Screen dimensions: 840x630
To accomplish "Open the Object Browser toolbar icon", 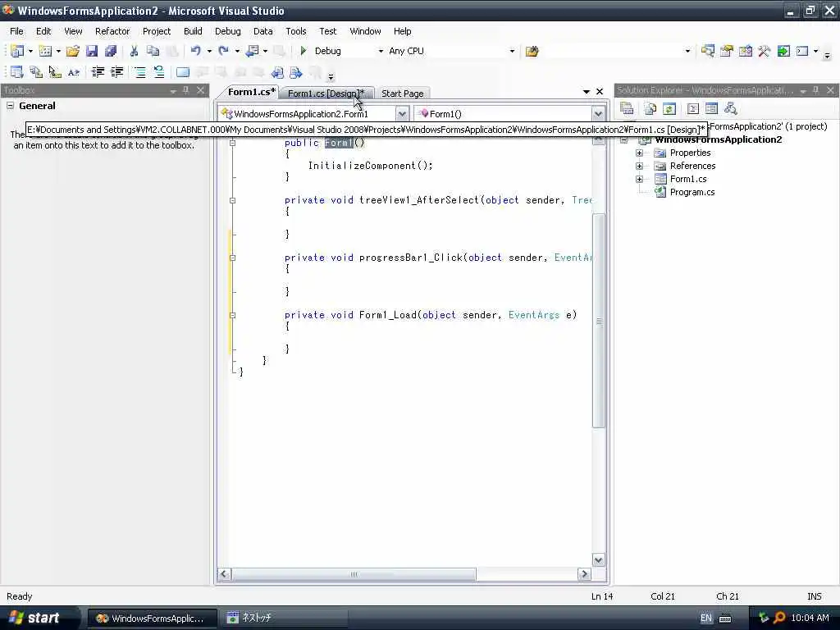I will click(x=745, y=51).
